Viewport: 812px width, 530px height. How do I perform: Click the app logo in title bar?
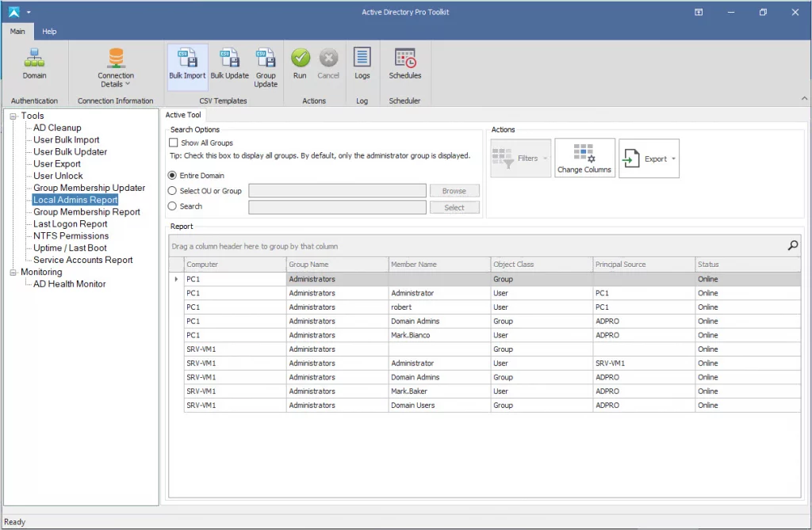(14, 12)
